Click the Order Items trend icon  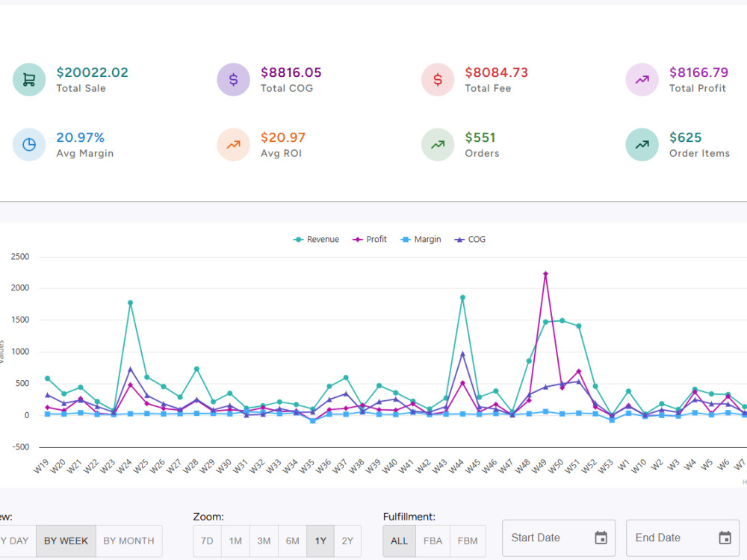(642, 145)
